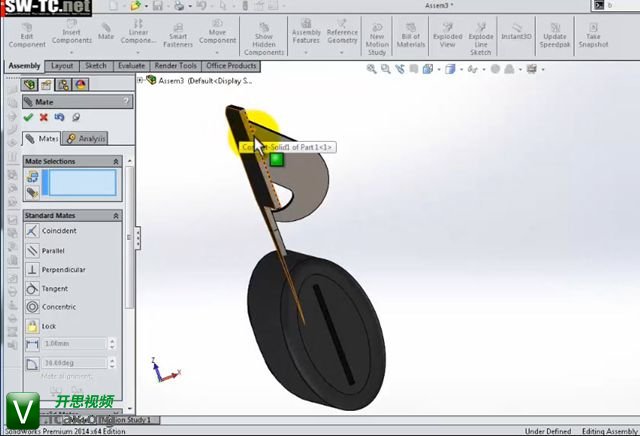This screenshot has height=436, width=640.
Task: Click Zoom to Fit icon
Action: [371, 69]
